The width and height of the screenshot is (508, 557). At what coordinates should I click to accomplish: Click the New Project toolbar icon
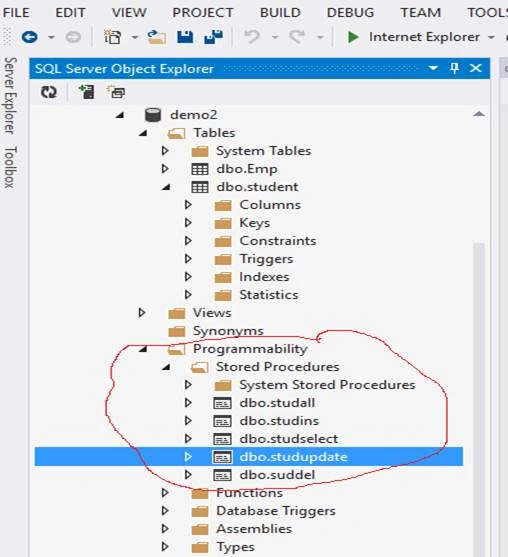113,37
